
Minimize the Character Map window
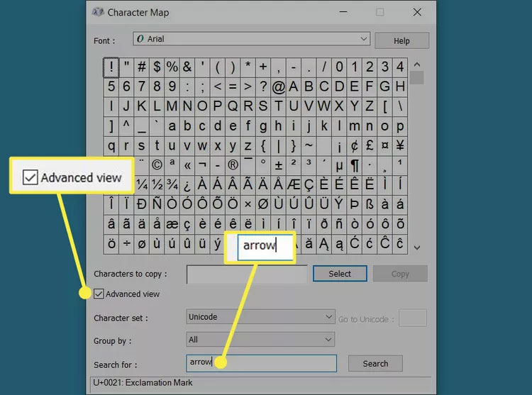pos(343,12)
